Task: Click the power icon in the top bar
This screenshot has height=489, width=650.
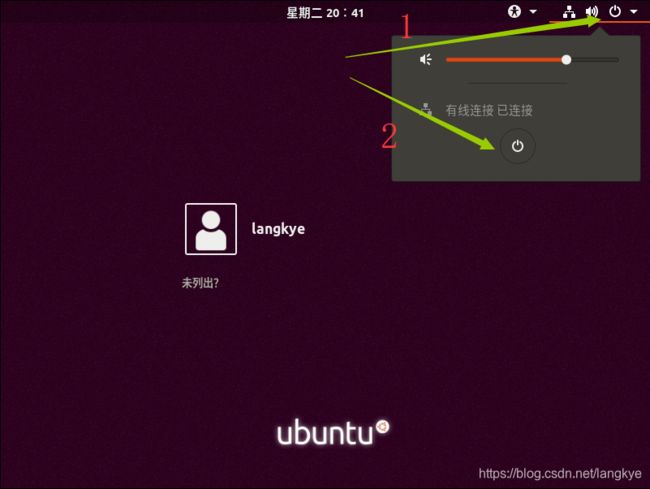Action: click(615, 11)
